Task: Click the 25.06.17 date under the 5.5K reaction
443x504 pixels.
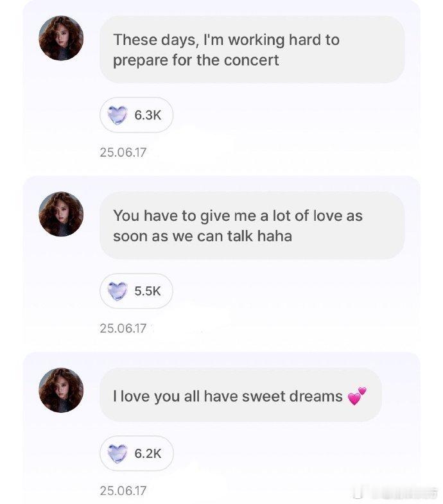Action: [x=123, y=328]
